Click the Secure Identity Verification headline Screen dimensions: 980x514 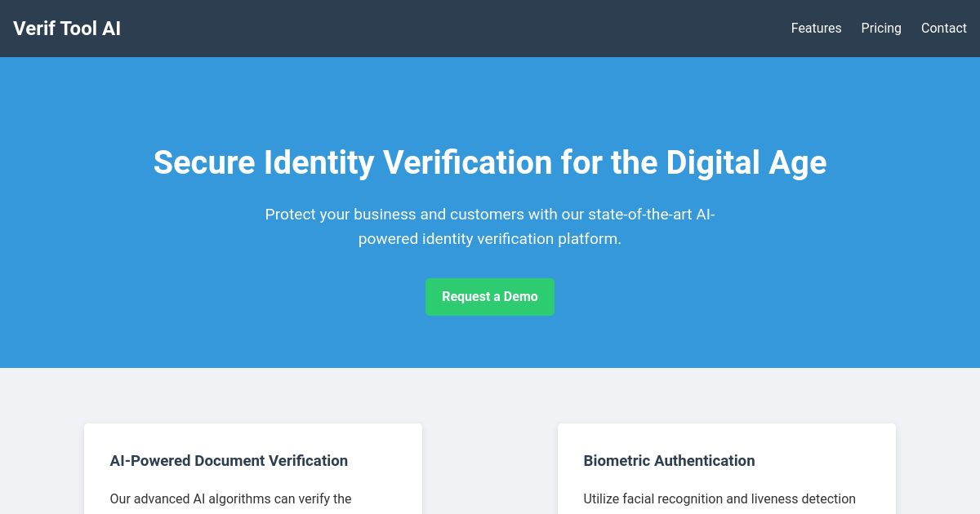pyautogui.click(x=490, y=162)
